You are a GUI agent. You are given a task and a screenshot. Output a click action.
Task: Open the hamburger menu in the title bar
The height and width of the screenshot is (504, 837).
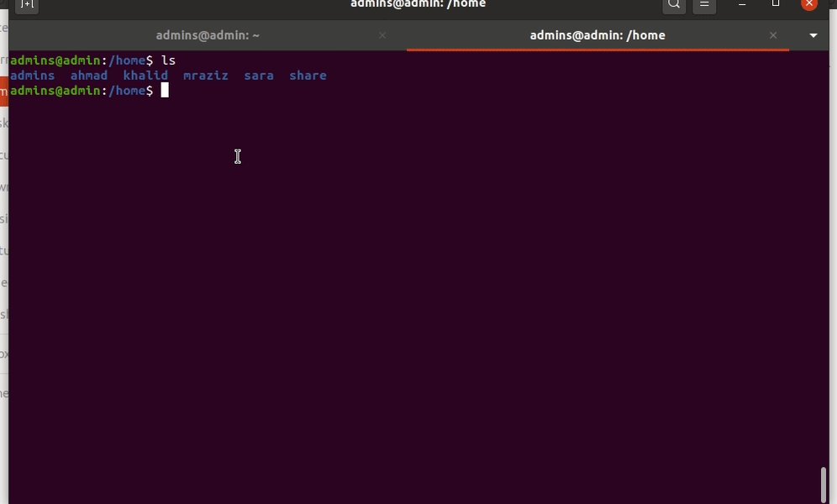[704, 5]
